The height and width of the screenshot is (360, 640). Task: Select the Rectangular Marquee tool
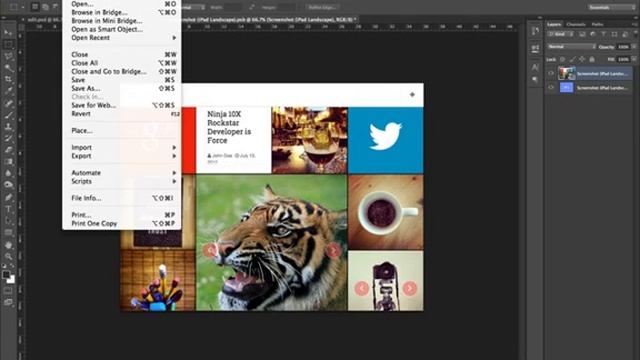(x=9, y=44)
